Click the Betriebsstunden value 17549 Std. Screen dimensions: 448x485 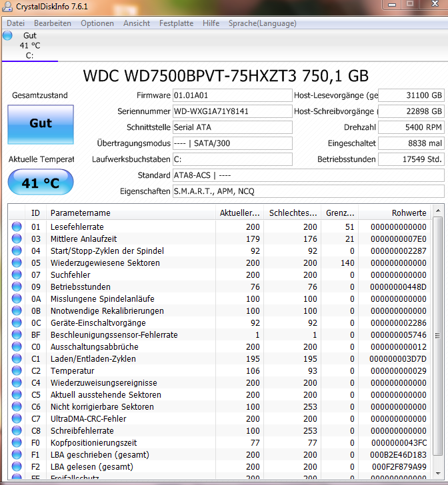(411, 159)
